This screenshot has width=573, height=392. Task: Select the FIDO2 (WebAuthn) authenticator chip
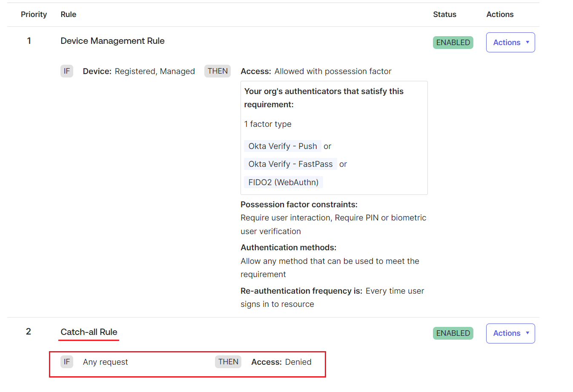tap(283, 182)
